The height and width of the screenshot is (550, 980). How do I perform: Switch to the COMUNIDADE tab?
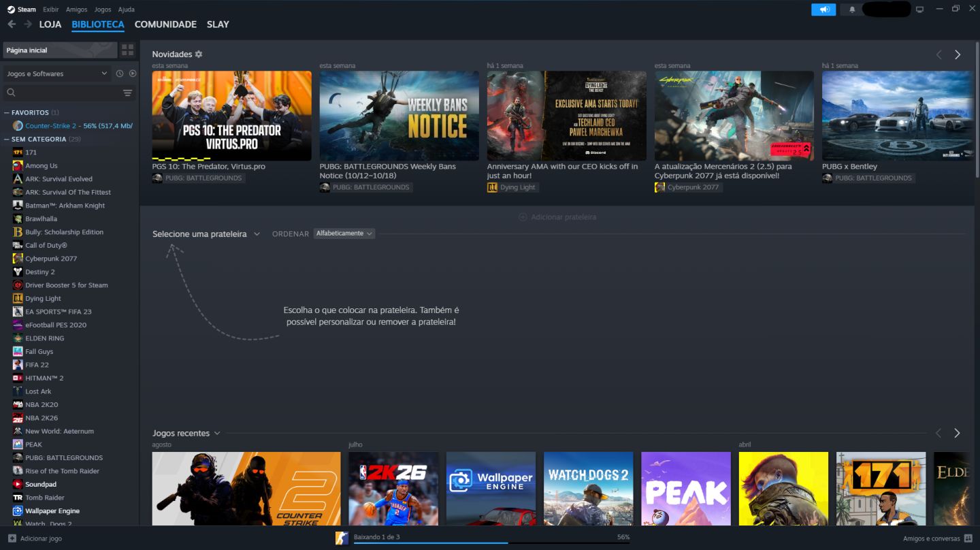click(x=165, y=25)
